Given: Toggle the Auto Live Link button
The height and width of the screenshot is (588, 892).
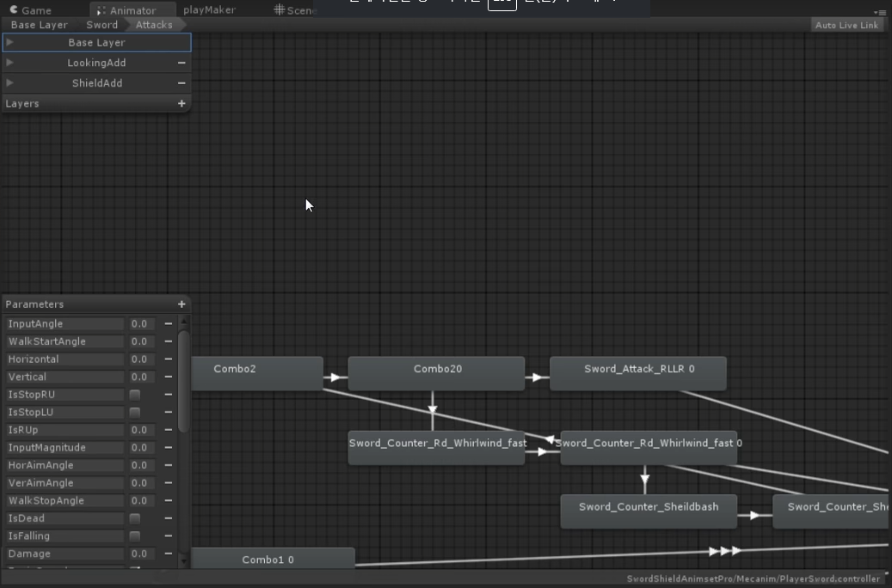Looking at the screenshot, I should point(846,25).
